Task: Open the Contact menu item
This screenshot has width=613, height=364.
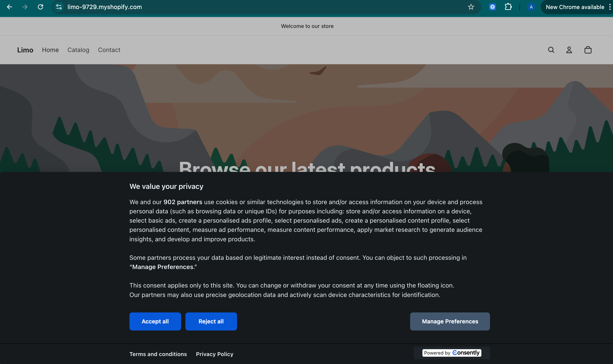Action: (109, 50)
